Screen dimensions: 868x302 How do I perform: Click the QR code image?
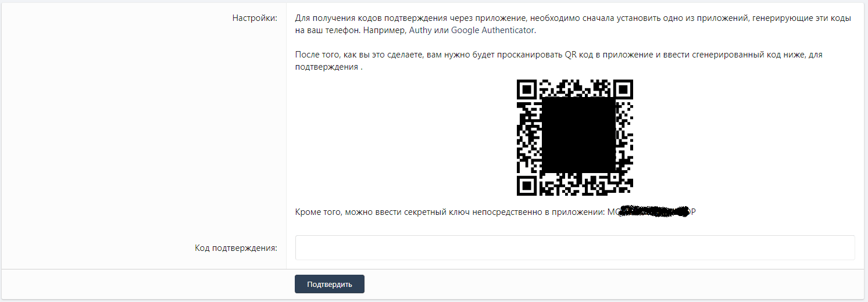[575, 138]
